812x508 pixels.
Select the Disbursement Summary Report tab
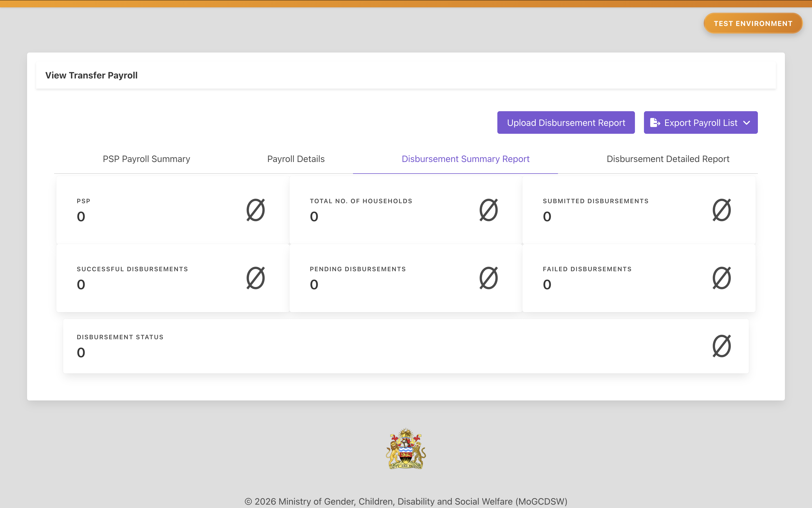coord(465,159)
